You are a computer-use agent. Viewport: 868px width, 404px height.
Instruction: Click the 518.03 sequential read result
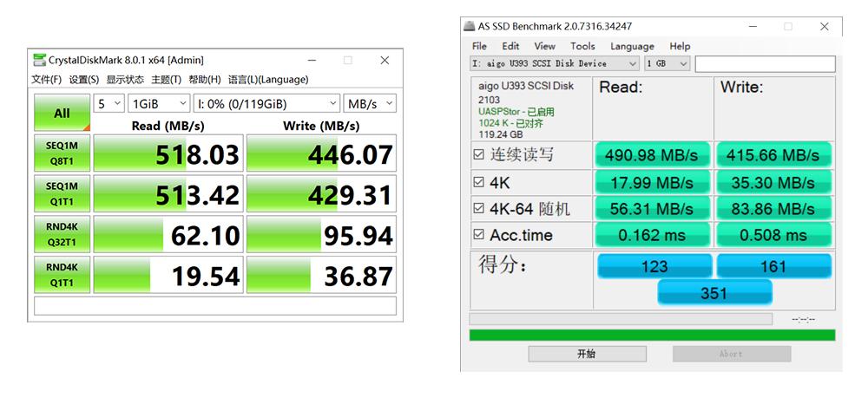click(168, 153)
